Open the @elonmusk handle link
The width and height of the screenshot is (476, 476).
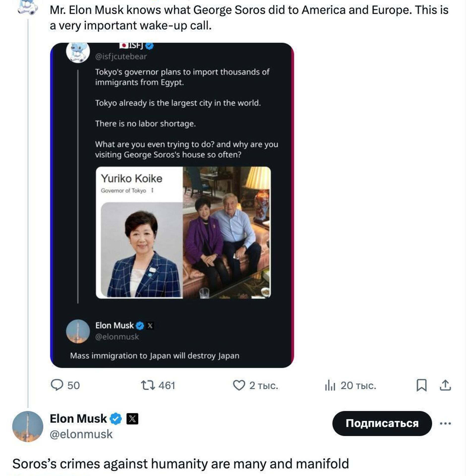81,434
